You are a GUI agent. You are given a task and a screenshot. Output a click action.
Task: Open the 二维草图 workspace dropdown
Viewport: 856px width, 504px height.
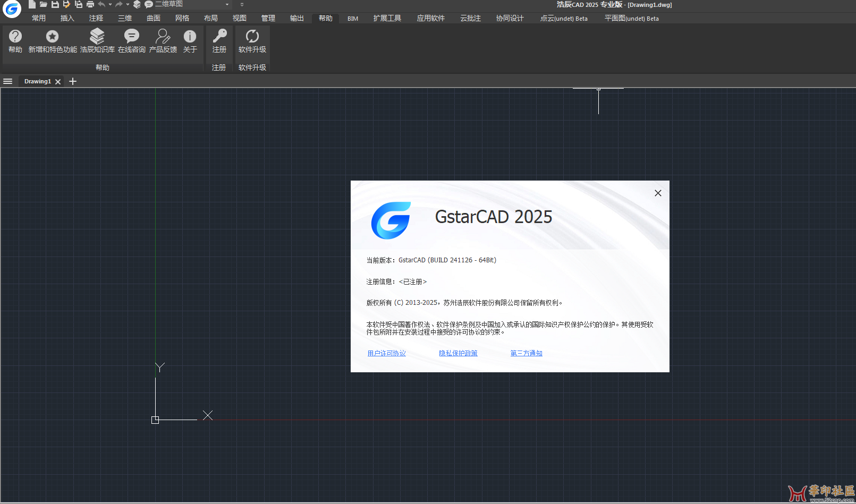192,4
